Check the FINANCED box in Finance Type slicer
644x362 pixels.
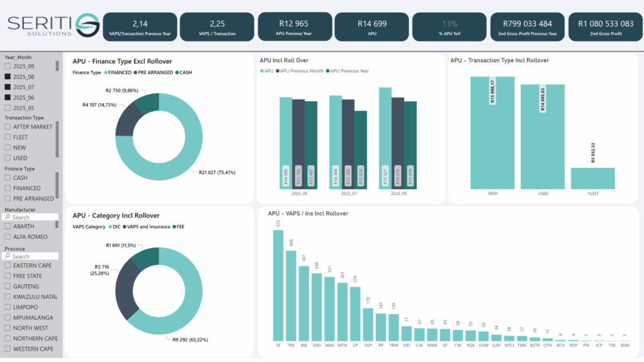(x=8, y=189)
